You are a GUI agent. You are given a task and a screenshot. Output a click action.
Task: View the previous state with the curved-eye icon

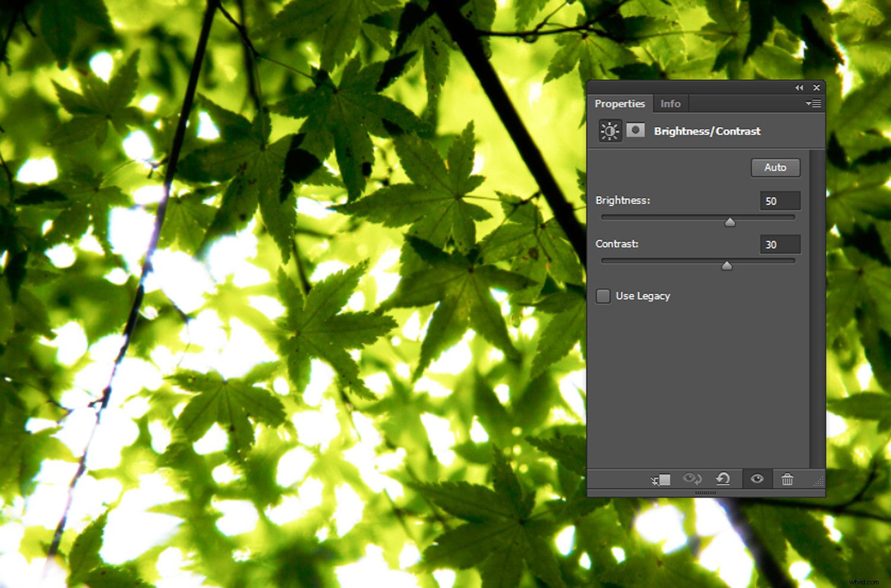691,479
